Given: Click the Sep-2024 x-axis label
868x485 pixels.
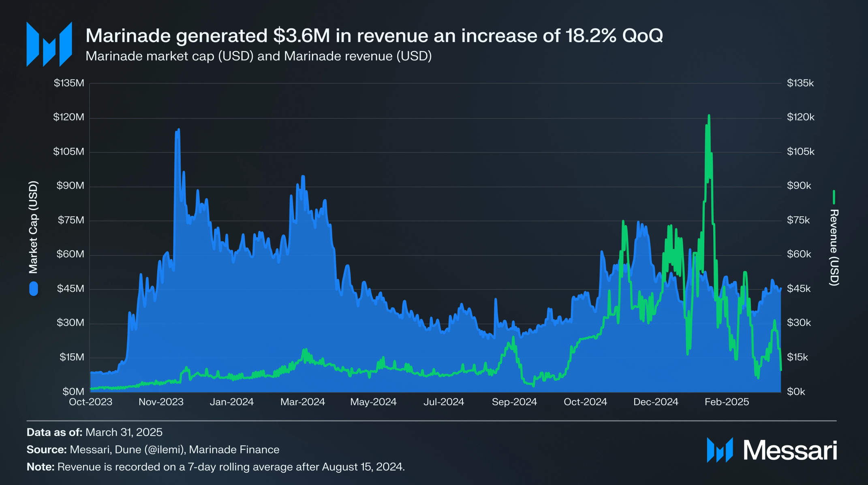Looking at the screenshot, I should click(x=514, y=402).
